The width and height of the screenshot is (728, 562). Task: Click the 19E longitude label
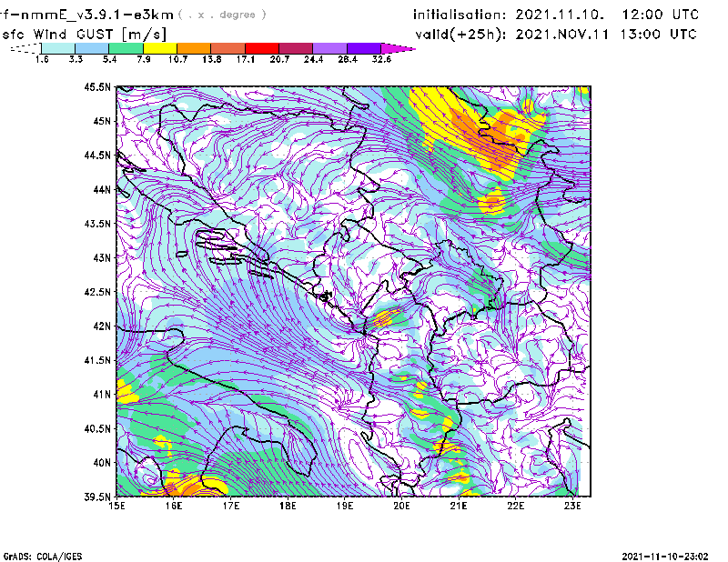coord(345,506)
